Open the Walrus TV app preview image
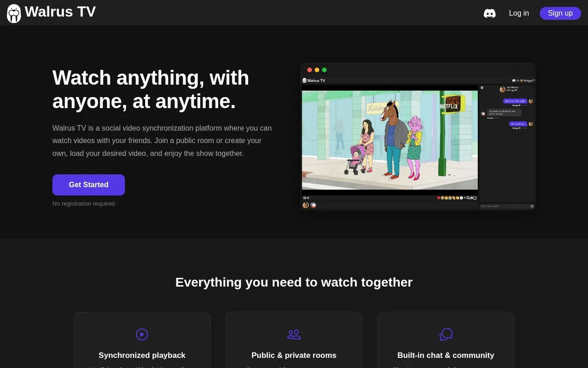Image resolution: width=588 pixels, height=368 pixels. (x=418, y=136)
